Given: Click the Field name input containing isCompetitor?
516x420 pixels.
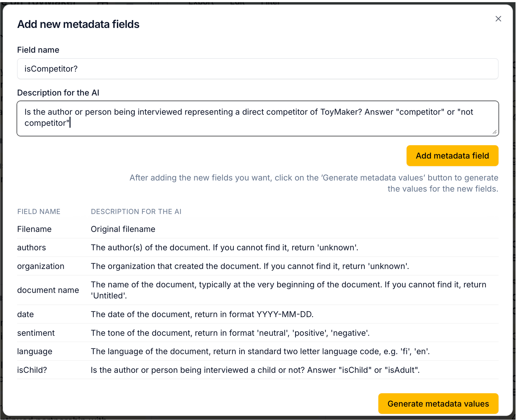Looking at the screenshot, I should pos(258,69).
